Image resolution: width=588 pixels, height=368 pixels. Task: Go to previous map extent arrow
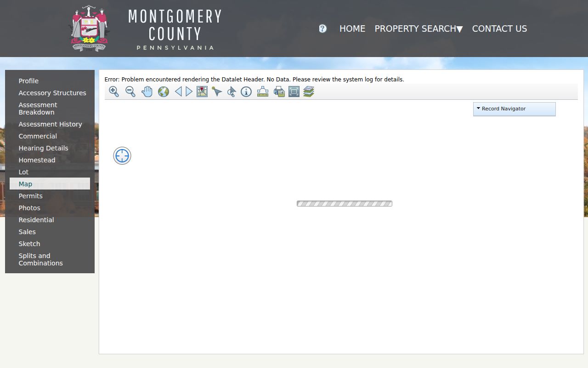tap(178, 92)
